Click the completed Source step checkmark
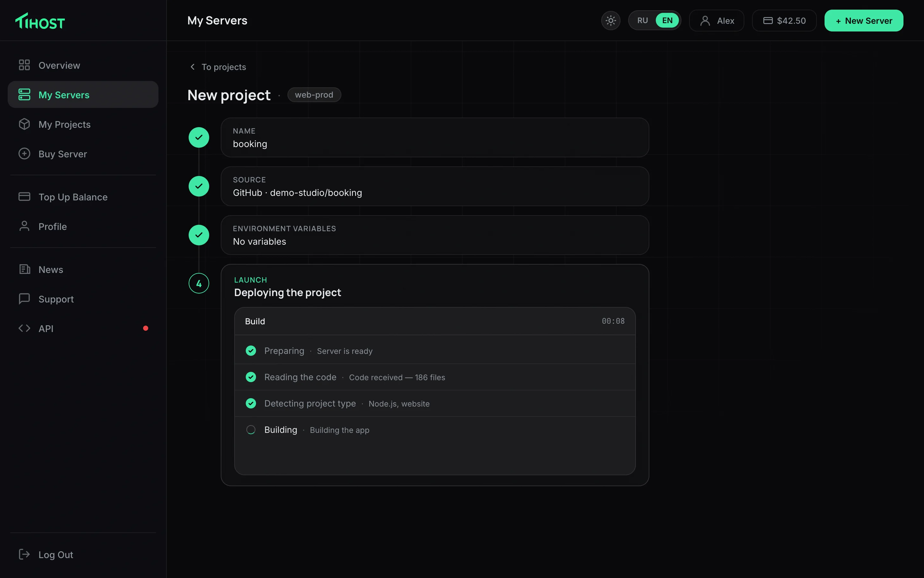The width and height of the screenshot is (924, 578). 199,186
